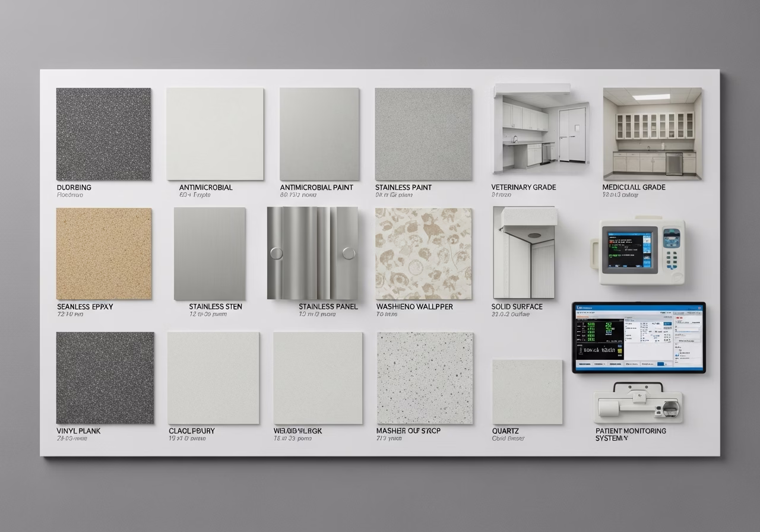Click the 'ANTIMICROBIAL PAINT' label

(316, 187)
